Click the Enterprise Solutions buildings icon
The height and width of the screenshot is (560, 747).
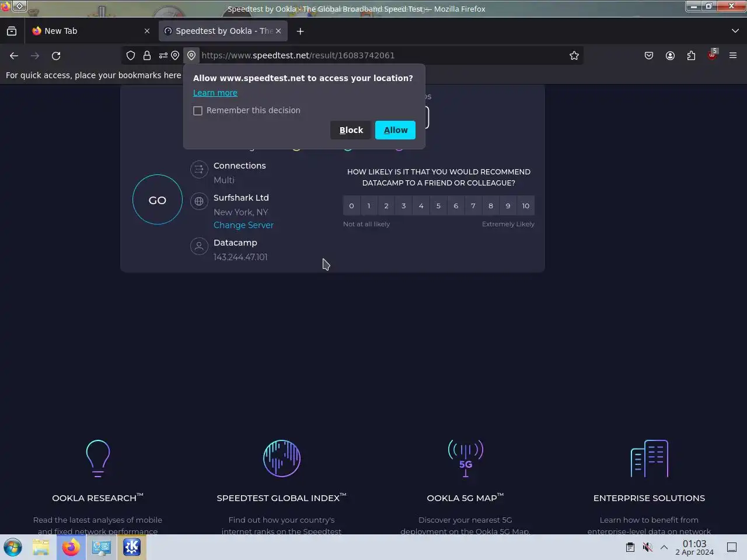tap(650, 459)
